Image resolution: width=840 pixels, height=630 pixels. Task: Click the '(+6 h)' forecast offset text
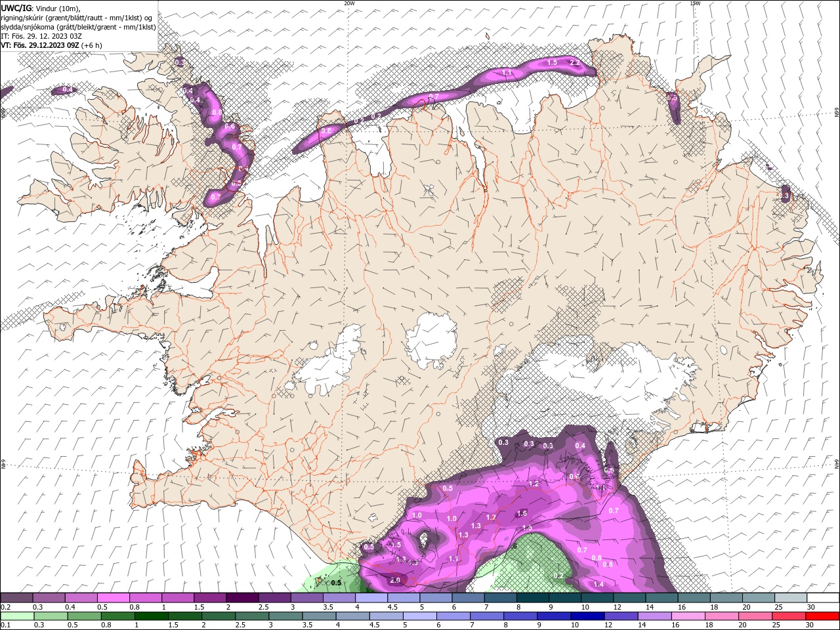[x=93, y=45]
